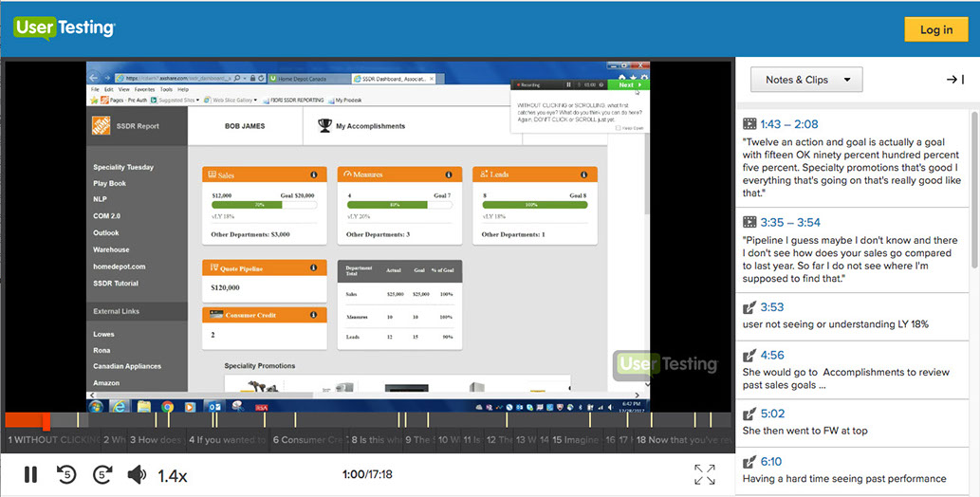Jump to the 6:10 note timestamp
The height and width of the screenshot is (497, 980).
point(771,462)
